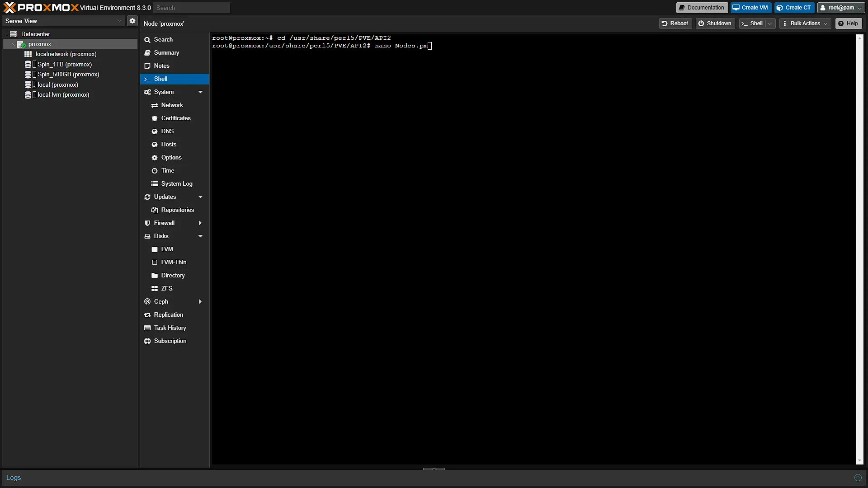The image size is (868, 488).
Task: Collapse the Disks section arrow
Action: click(x=200, y=236)
